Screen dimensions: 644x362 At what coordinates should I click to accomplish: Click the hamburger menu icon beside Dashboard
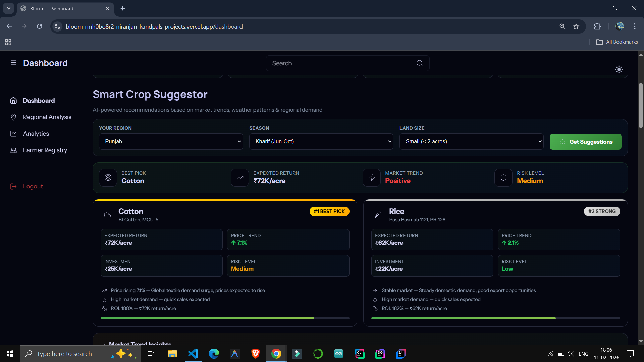coord(13,63)
